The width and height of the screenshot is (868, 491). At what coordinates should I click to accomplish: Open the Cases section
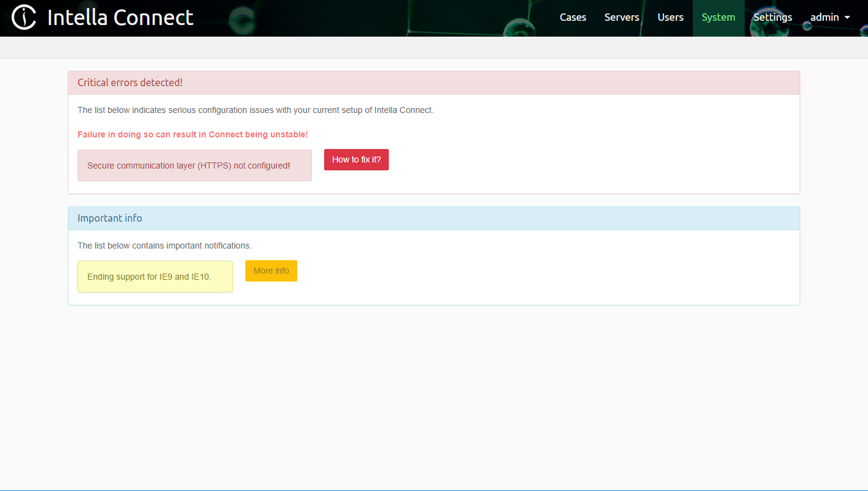(573, 17)
